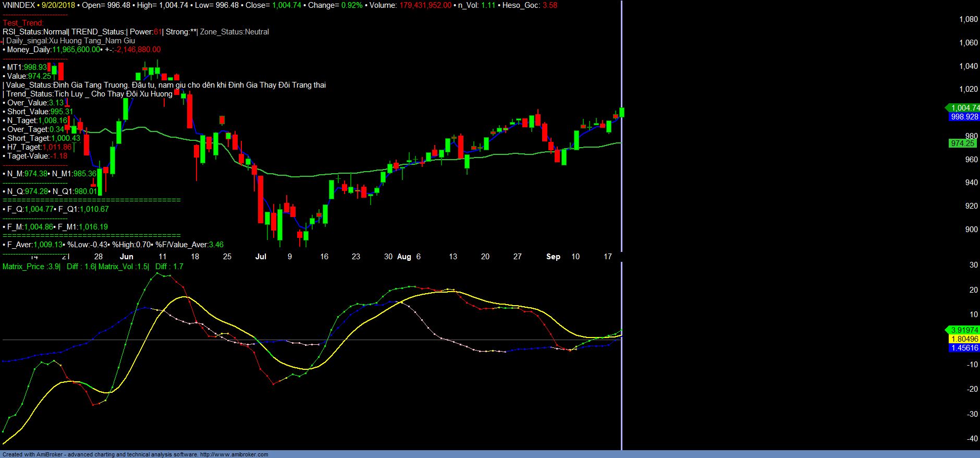Click the blue 998.928 value label
980x458 pixels.
tap(964, 117)
